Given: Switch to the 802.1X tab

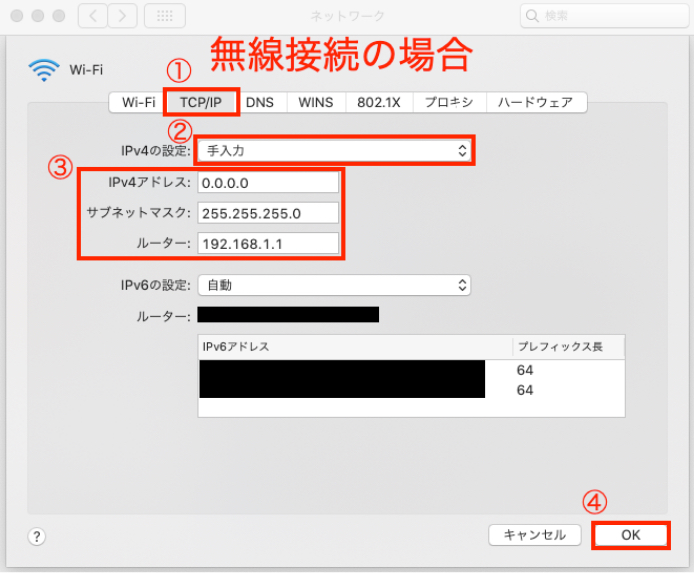Looking at the screenshot, I should pos(379,102).
